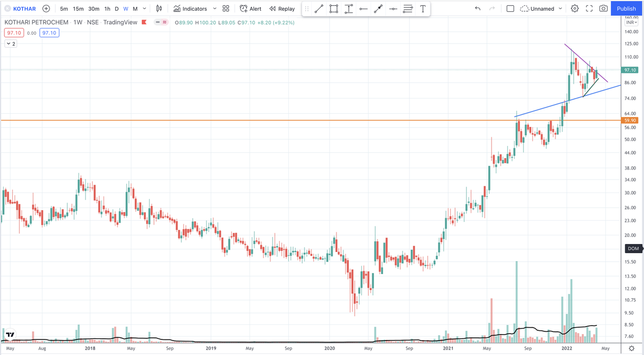Create an Alert
The height and width of the screenshot is (355, 644).
click(x=251, y=9)
